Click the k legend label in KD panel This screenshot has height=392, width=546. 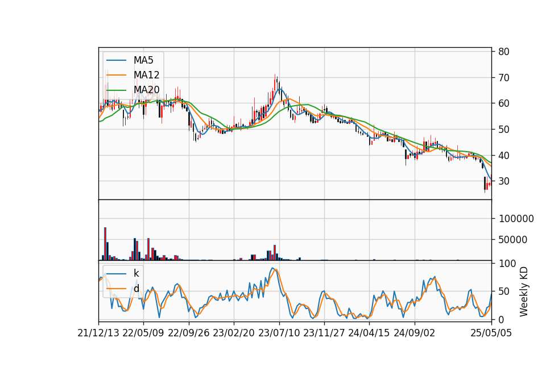[x=136, y=273]
